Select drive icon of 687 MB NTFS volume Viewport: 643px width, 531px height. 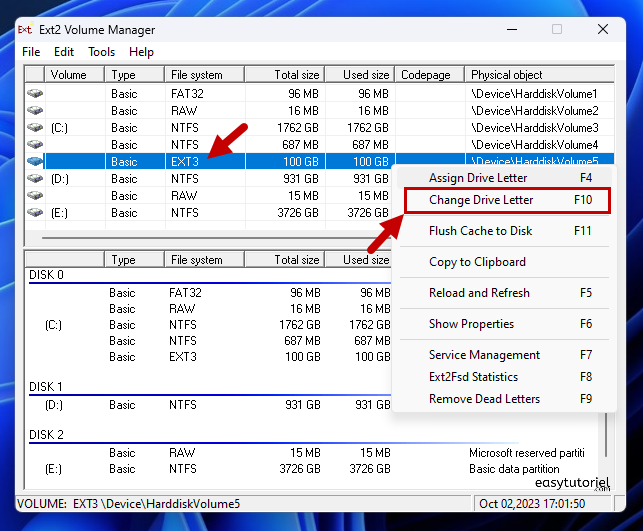coord(35,144)
